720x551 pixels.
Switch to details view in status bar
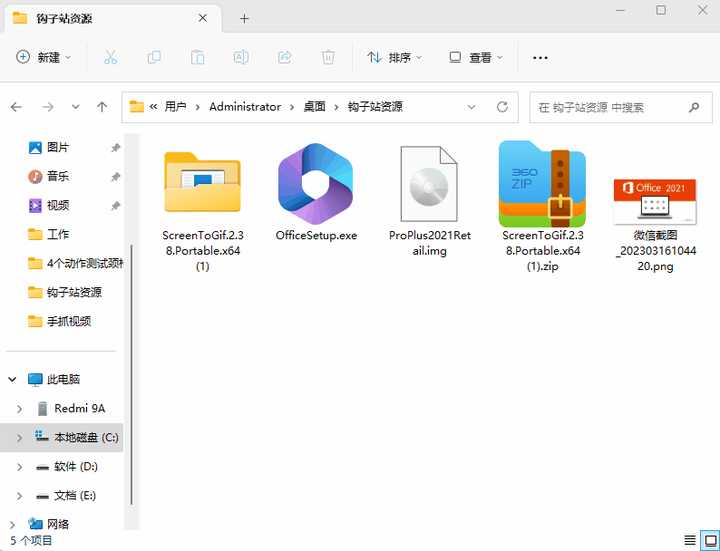[689, 540]
